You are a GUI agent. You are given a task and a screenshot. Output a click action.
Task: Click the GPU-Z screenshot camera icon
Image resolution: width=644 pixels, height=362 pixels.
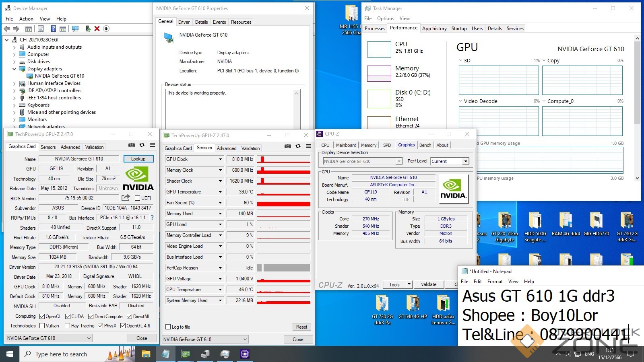tap(132, 145)
